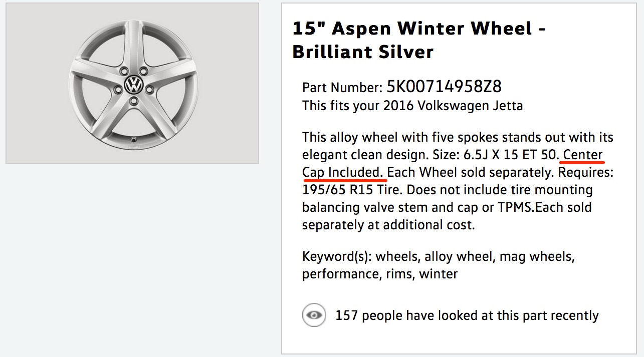Click "This fits your 2016 Volkswagen Jetta"
644x357 pixels.
[x=412, y=106]
